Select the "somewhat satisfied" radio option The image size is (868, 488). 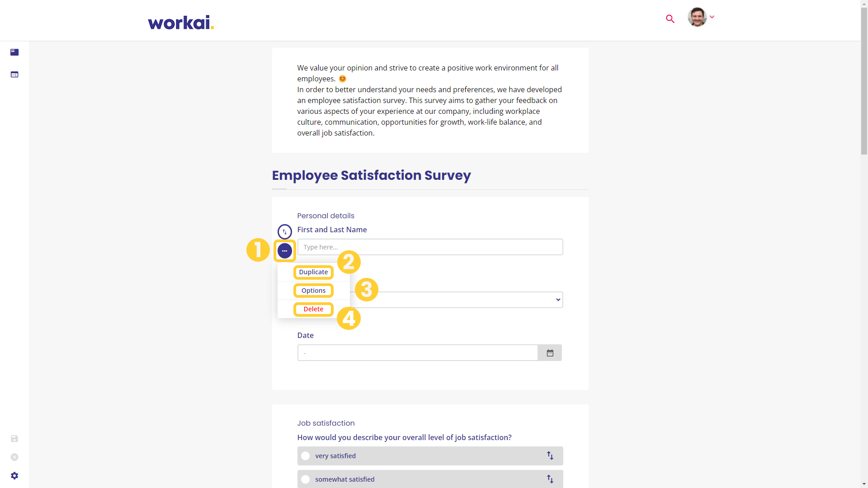[x=306, y=479]
